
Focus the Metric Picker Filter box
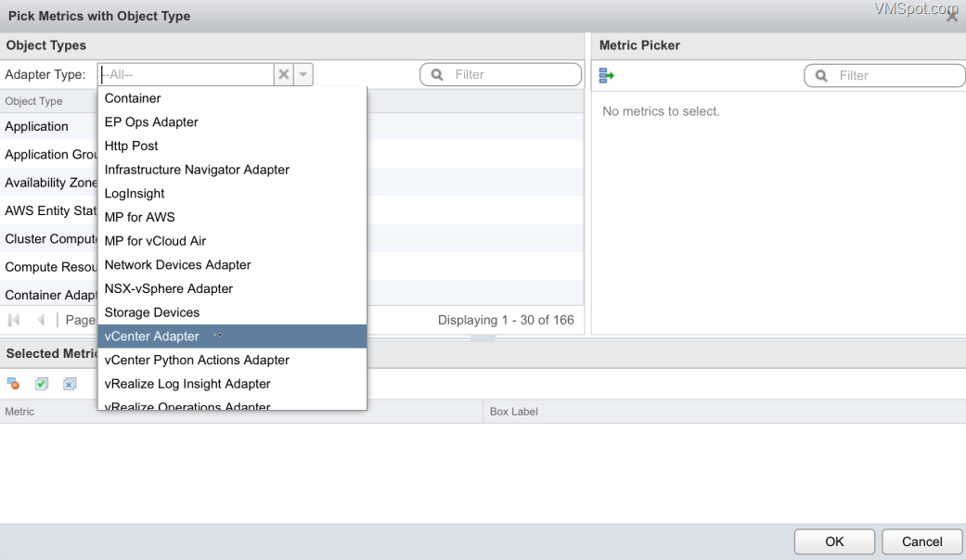(884, 76)
